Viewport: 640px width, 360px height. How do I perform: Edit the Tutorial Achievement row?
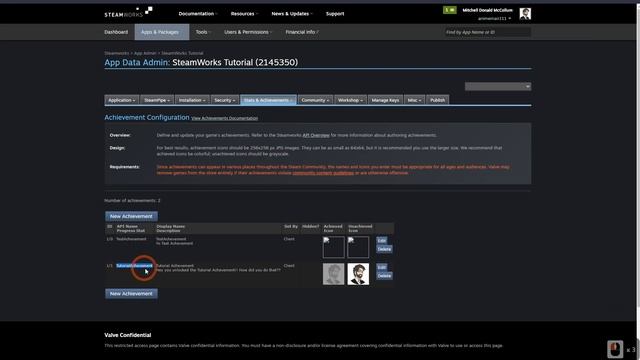pos(381,267)
